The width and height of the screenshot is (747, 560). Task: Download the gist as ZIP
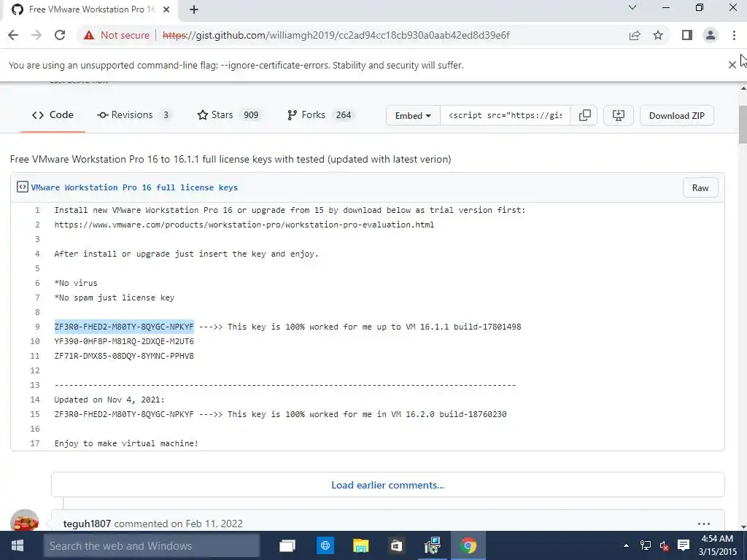coord(676,116)
